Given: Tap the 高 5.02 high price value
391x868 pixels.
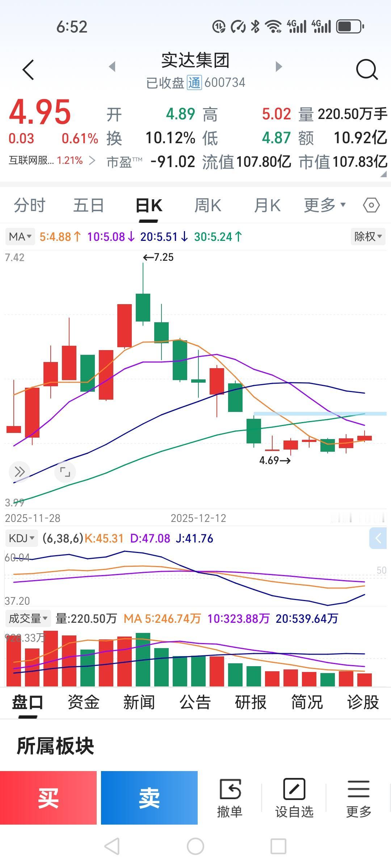Looking at the screenshot, I should 277,114.
